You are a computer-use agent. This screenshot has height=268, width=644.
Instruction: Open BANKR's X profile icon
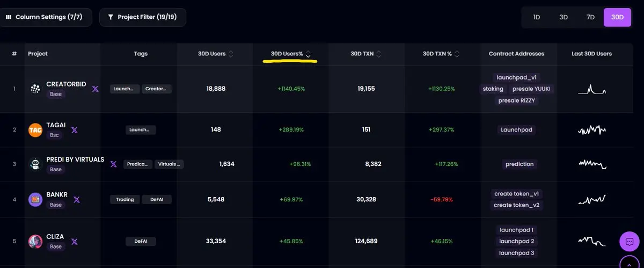pyautogui.click(x=77, y=199)
